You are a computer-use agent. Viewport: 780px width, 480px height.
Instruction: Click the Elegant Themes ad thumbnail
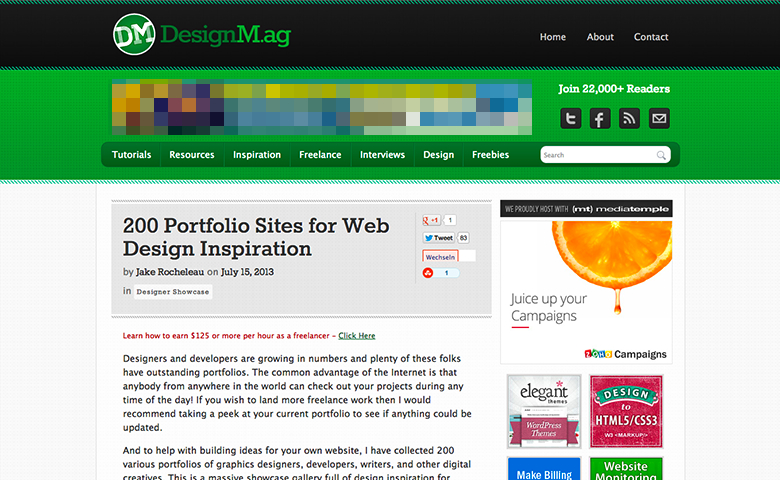[x=543, y=411]
